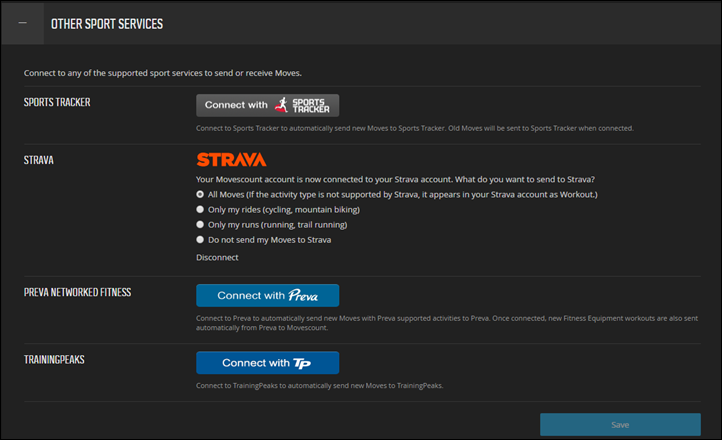Click the STRAVA section label
Screen dimensions: 722x440
(x=40, y=156)
